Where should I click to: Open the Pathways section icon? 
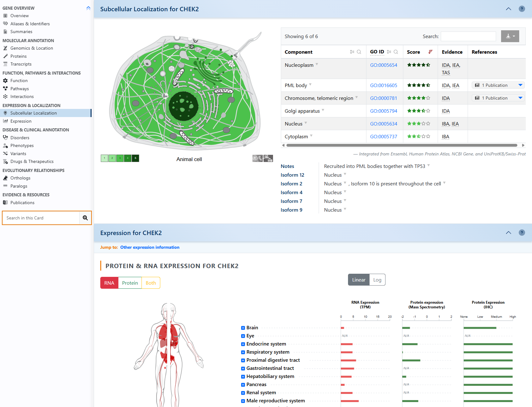point(6,88)
